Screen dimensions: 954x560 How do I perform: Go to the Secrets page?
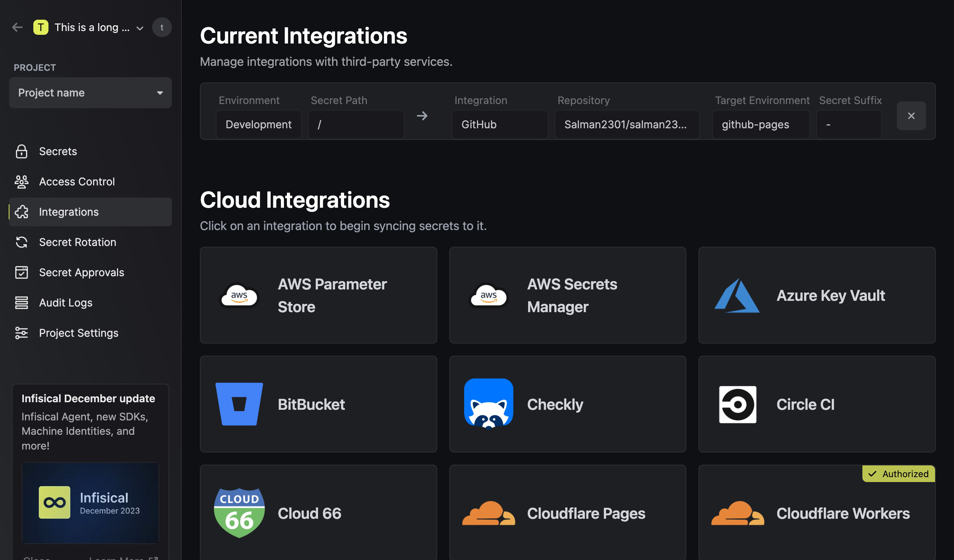(x=90, y=151)
